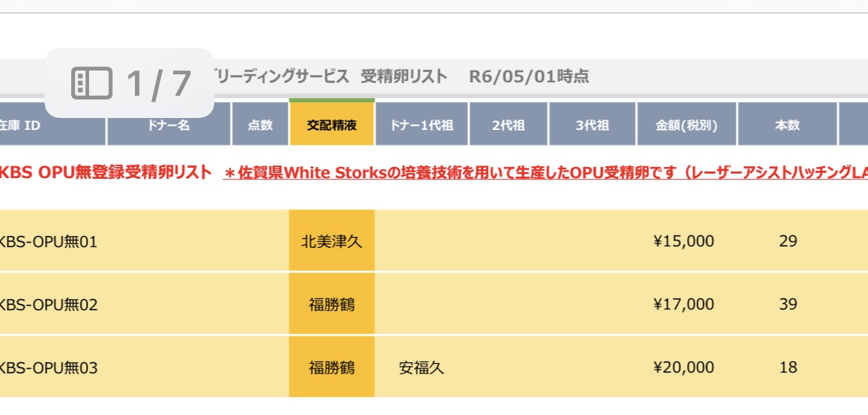Viewport: 868px width, 415px height.
Task: Click the 2代祖 column header
Action: tap(509, 125)
